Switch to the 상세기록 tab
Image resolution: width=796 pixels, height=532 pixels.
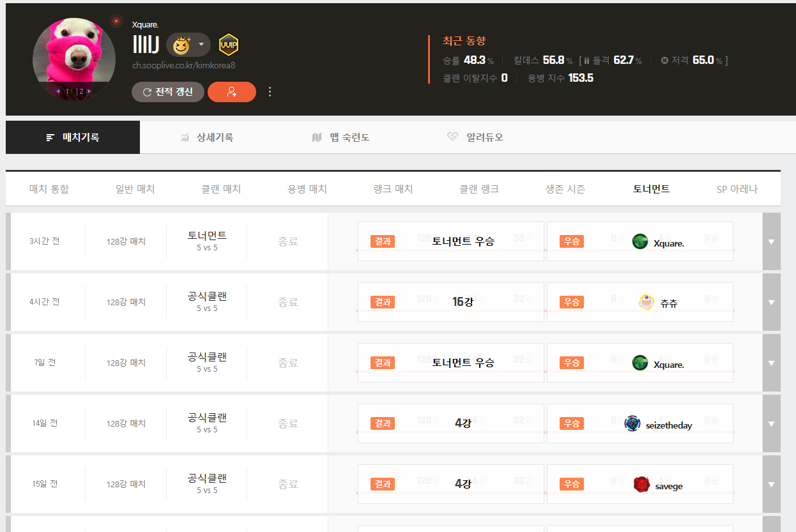click(x=207, y=137)
